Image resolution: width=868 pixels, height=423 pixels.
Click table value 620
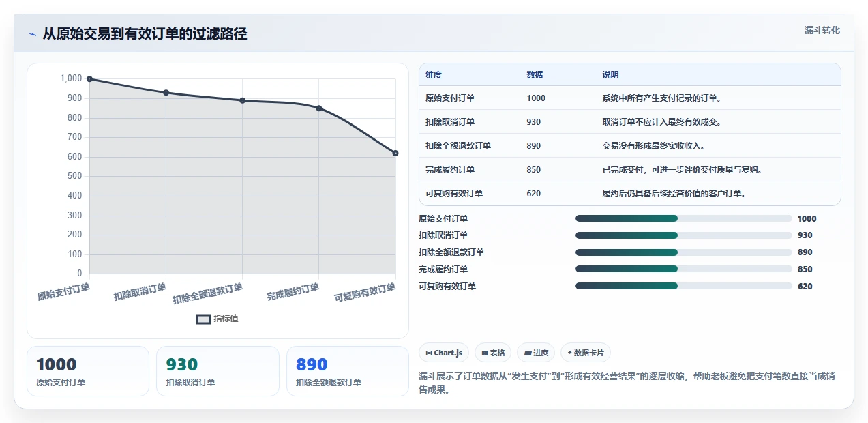pyautogui.click(x=534, y=194)
